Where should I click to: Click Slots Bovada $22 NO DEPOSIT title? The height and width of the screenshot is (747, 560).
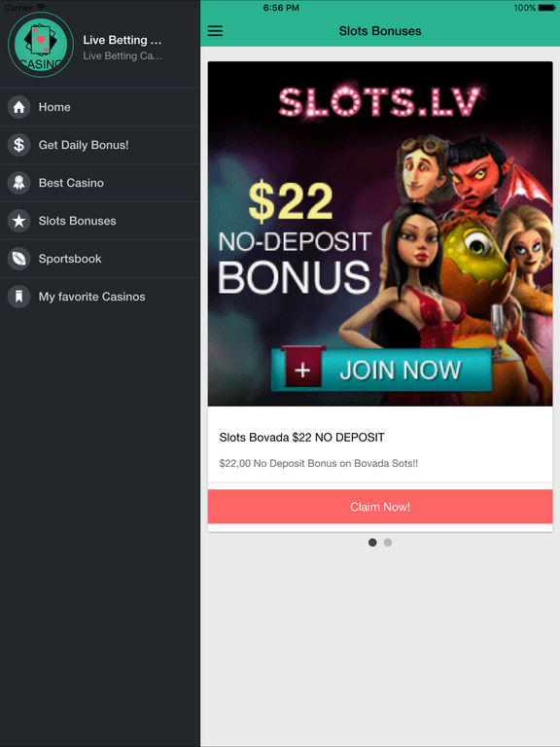coord(302,438)
